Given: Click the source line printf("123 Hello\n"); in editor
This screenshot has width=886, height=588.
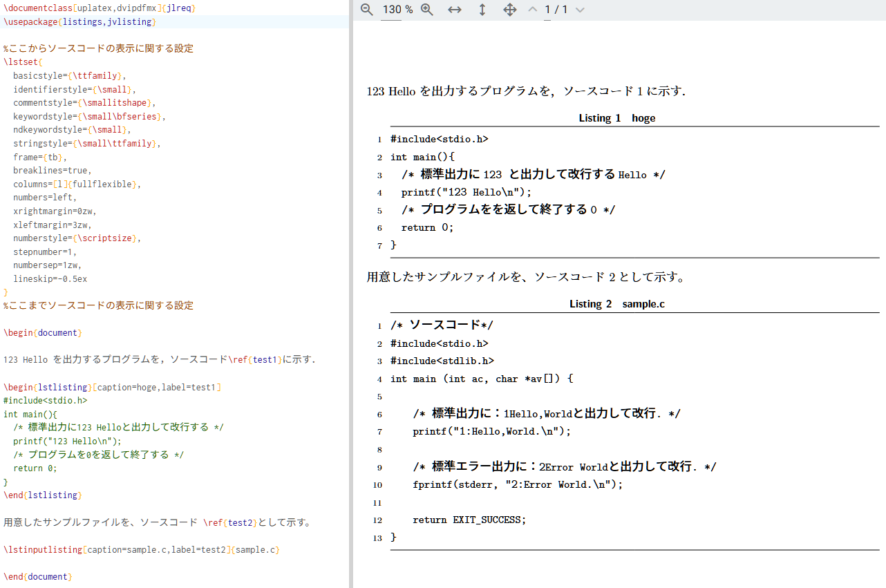Looking at the screenshot, I should pos(67,441).
